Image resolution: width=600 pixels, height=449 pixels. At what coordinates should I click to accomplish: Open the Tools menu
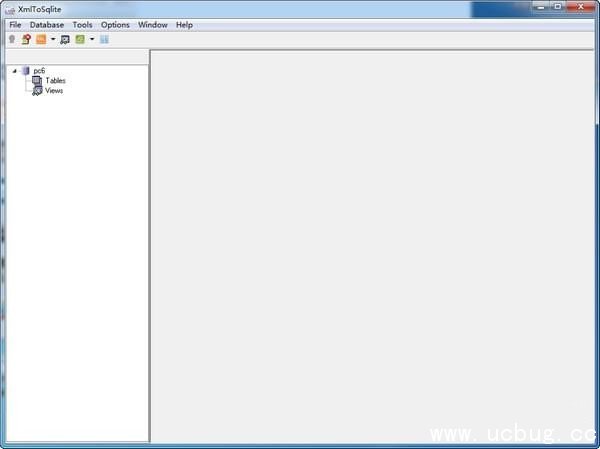pos(82,25)
